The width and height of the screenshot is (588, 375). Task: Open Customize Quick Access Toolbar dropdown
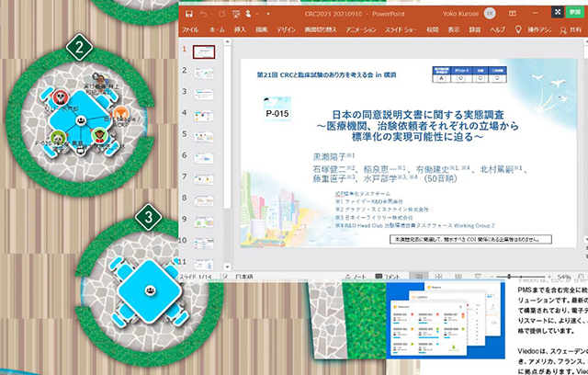(x=268, y=15)
